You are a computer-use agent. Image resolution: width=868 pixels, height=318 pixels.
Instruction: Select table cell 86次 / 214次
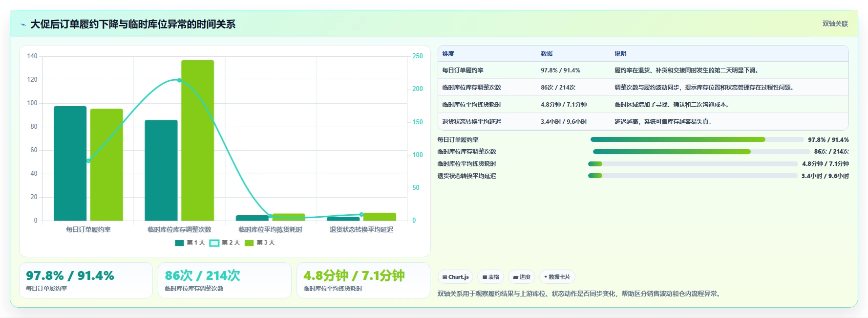pyautogui.click(x=558, y=88)
